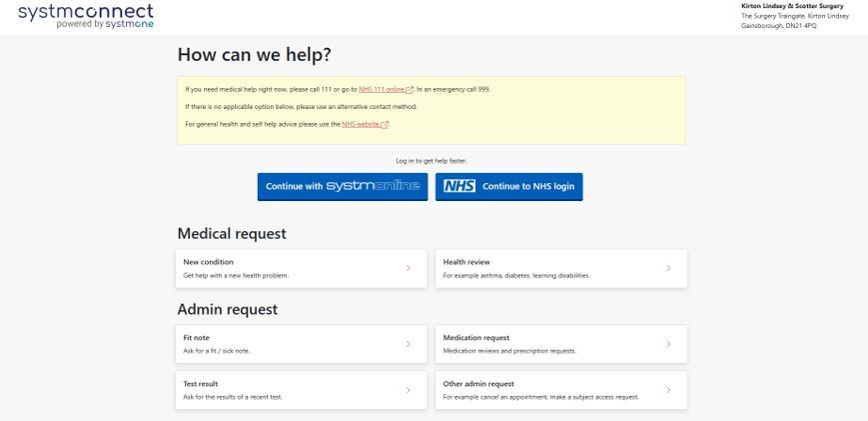Click the chevron arrow on Fit note
This screenshot has width=868, height=421.
pos(409,344)
